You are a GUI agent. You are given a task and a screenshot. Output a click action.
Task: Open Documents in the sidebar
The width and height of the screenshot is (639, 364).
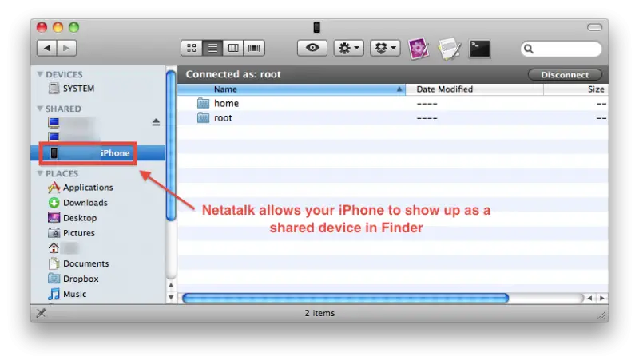coord(79,263)
